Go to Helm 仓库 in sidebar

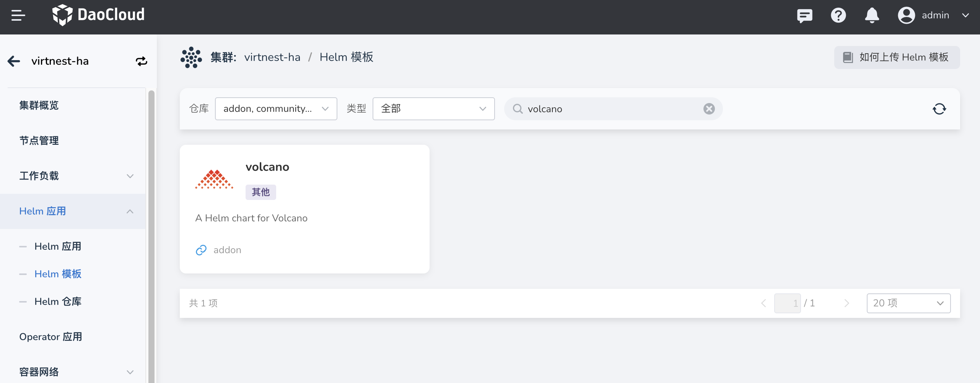coord(58,302)
